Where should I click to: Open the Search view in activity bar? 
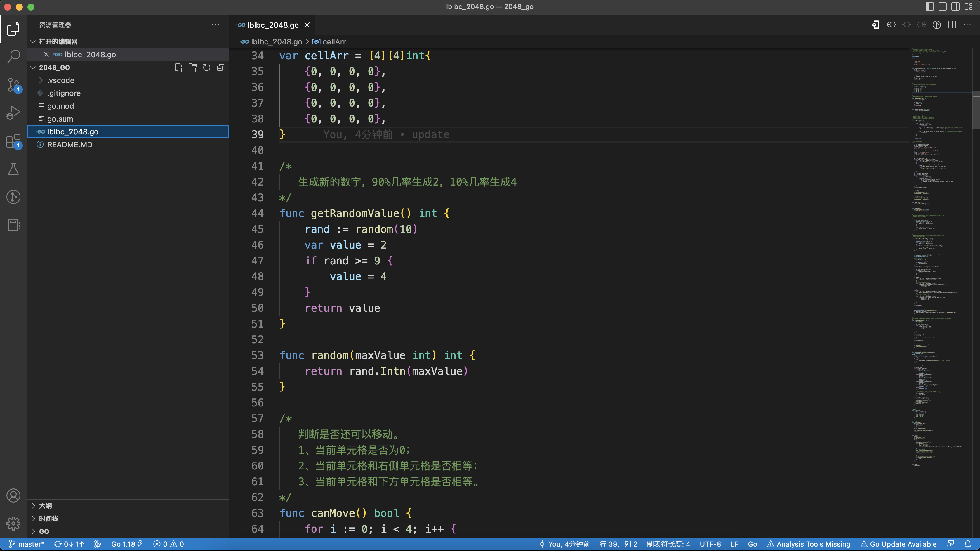14,56
